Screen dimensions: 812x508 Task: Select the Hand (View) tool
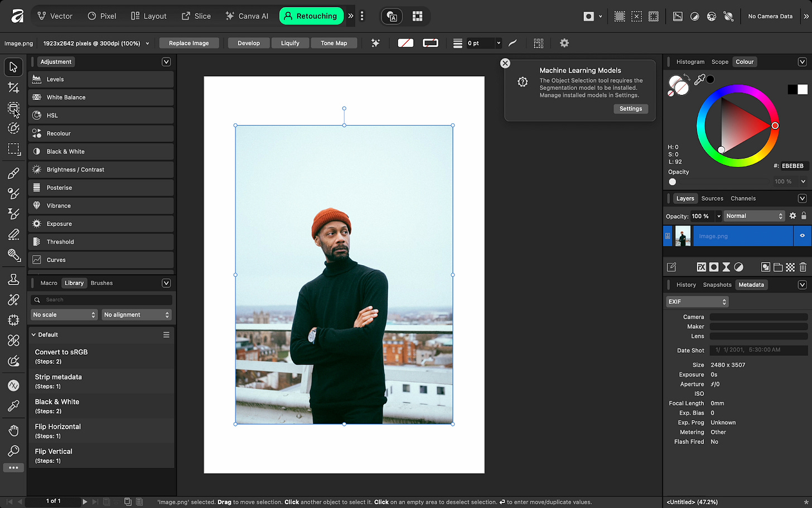click(x=13, y=430)
